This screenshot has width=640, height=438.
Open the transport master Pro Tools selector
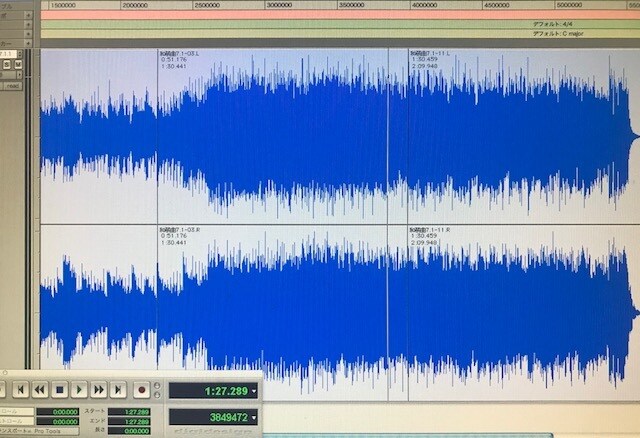(39, 431)
